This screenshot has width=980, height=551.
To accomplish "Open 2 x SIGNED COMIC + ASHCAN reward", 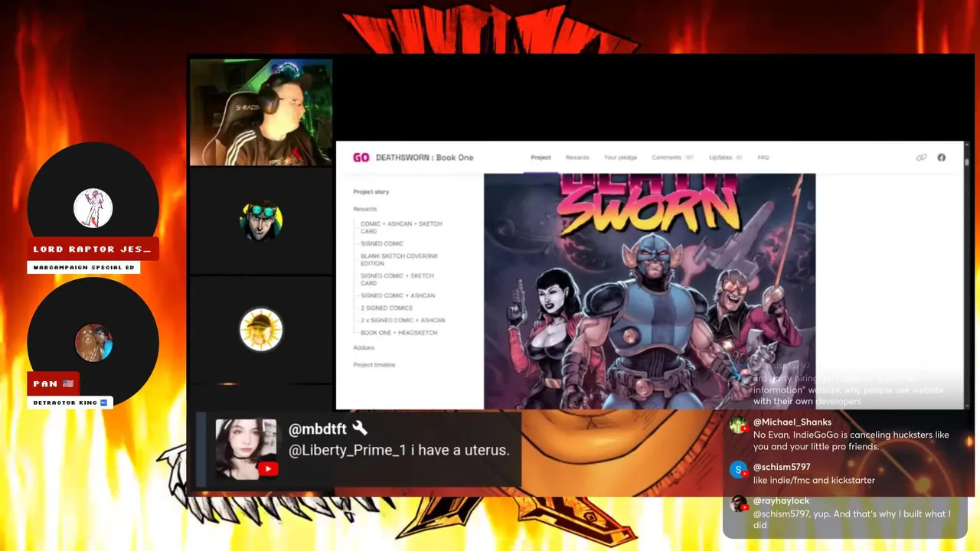I will (x=403, y=320).
